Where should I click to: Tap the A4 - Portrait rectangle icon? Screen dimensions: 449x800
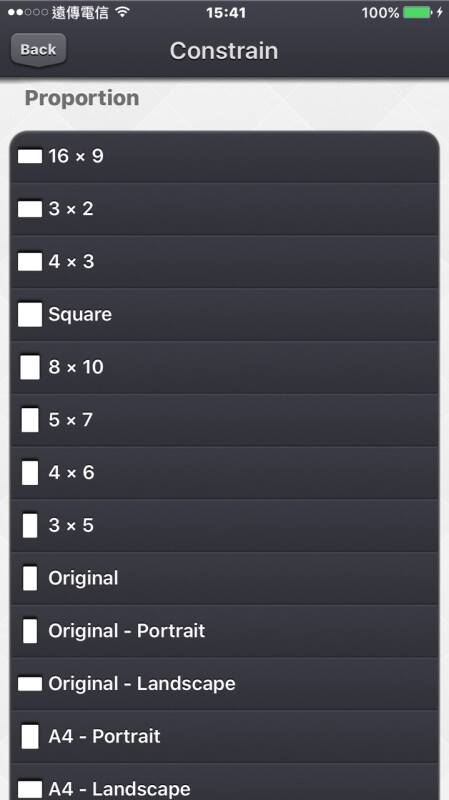pyautogui.click(x=30, y=737)
